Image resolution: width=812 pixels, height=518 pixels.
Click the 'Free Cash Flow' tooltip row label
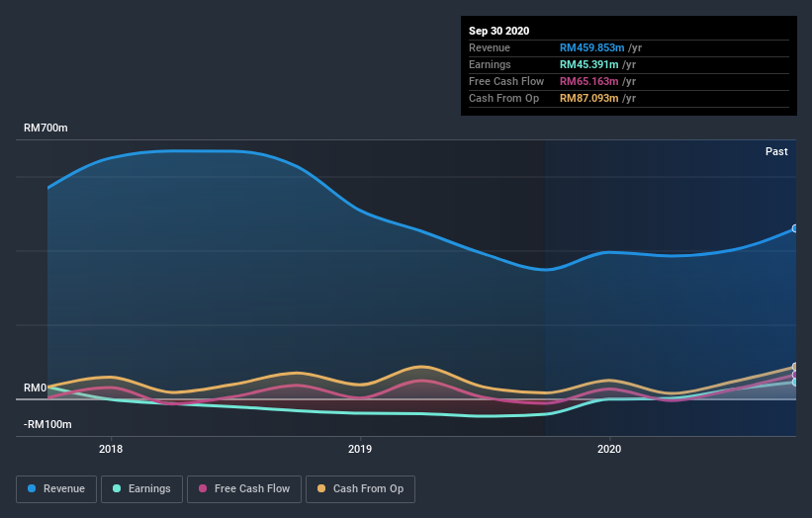(506, 81)
